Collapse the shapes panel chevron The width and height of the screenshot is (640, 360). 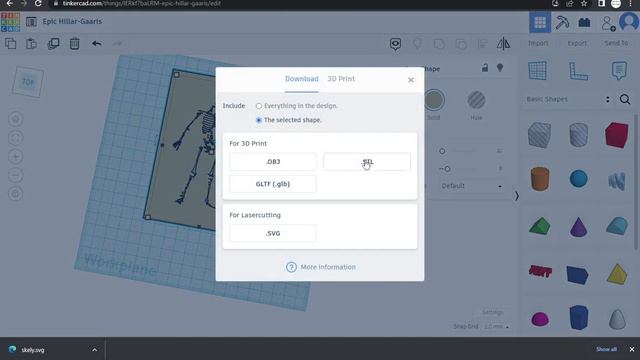tap(516, 196)
